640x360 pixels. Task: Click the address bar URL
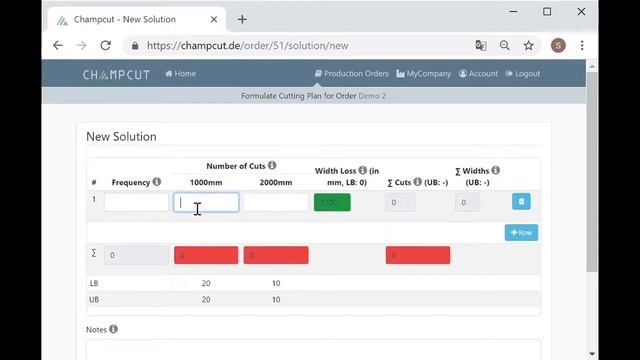(x=248, y=46)
